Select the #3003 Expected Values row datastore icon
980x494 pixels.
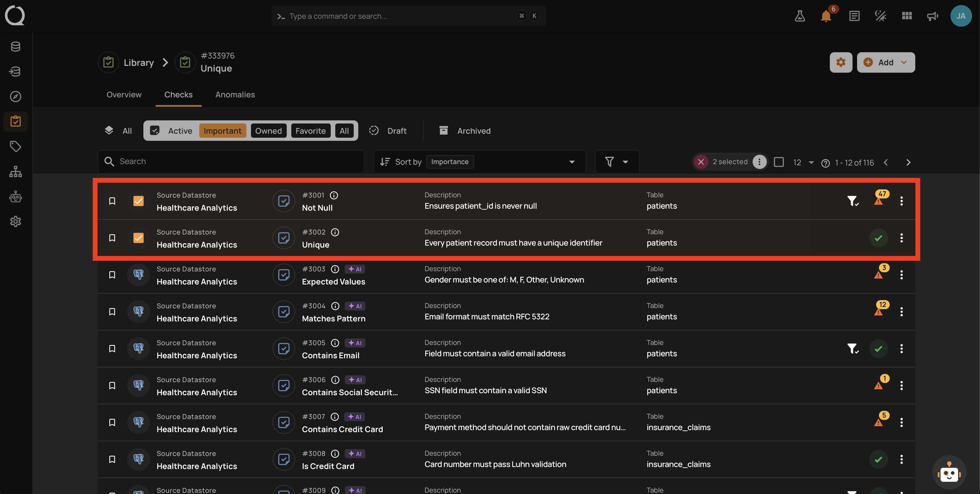coord(139,275)
